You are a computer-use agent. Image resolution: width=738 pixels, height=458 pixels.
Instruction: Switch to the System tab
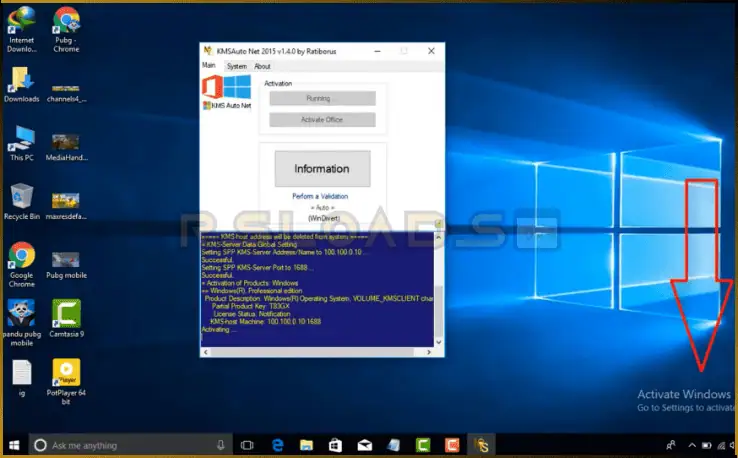pos(237,66)
